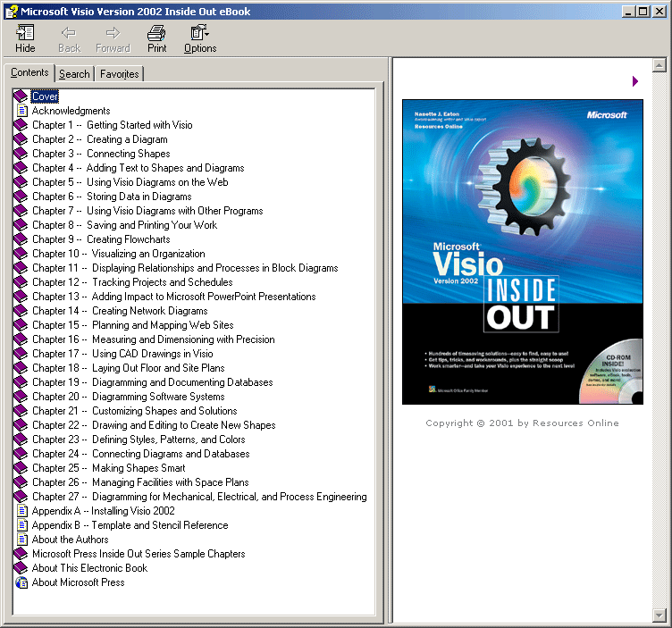672x628 pixels.
Task: Open Chapter 16 Measuring and Dimensioning with Precision
Action: (154, 339)
